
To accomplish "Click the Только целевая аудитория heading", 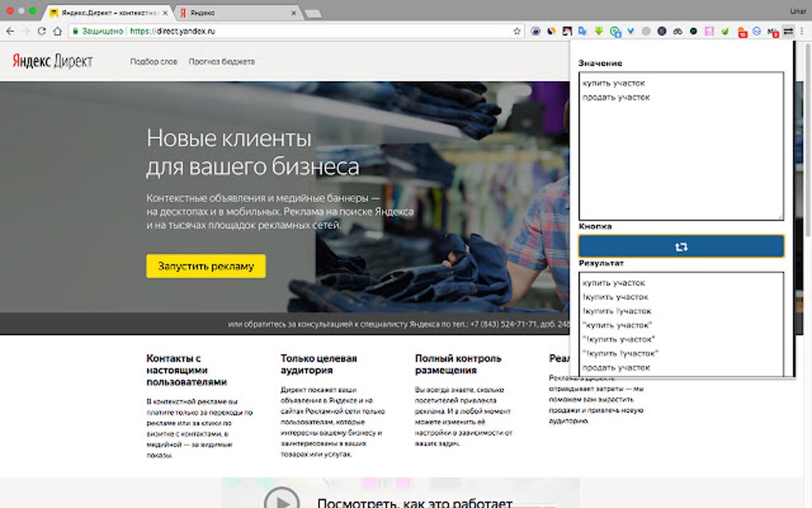I will coord(318,364).
